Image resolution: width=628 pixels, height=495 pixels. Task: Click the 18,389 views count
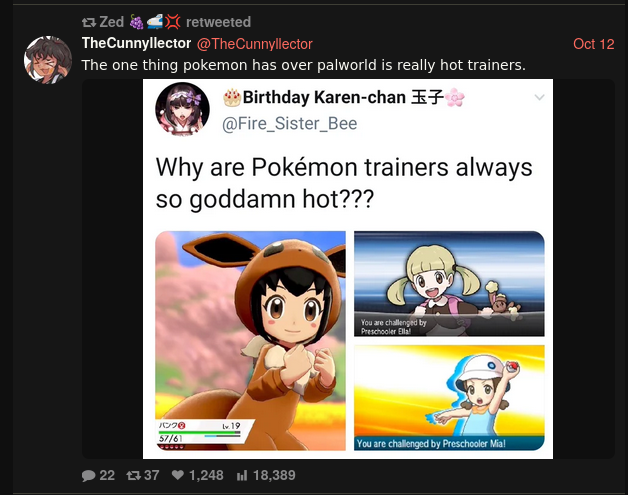pos(274,475)
